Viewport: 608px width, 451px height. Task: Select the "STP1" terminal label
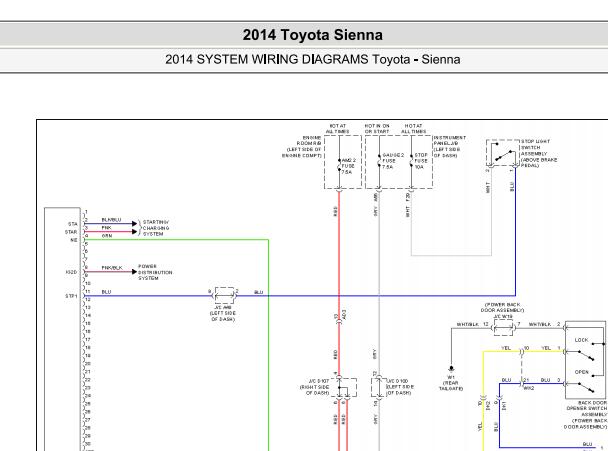coord(71,296)
